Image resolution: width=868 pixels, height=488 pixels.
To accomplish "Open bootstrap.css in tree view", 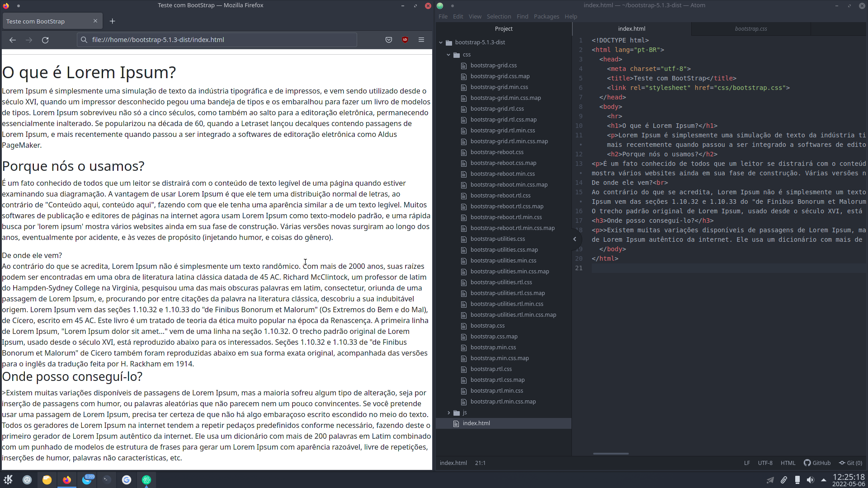I will [x=487, y=326].
